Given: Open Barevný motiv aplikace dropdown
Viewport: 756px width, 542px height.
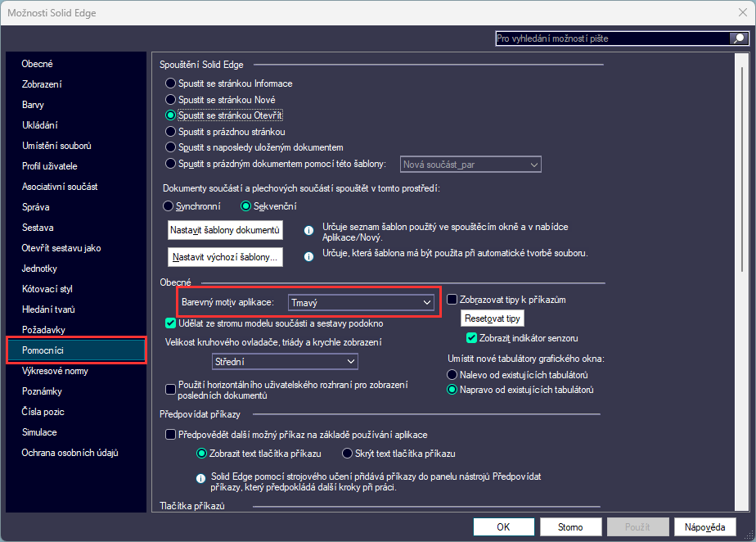Looking at the screenshot, I should click(360, 303).
